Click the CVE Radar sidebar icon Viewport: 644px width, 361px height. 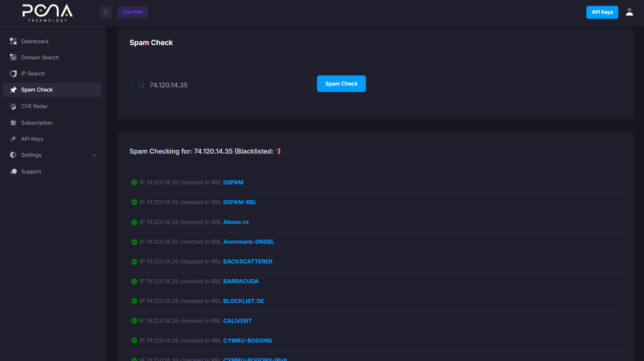13,106
